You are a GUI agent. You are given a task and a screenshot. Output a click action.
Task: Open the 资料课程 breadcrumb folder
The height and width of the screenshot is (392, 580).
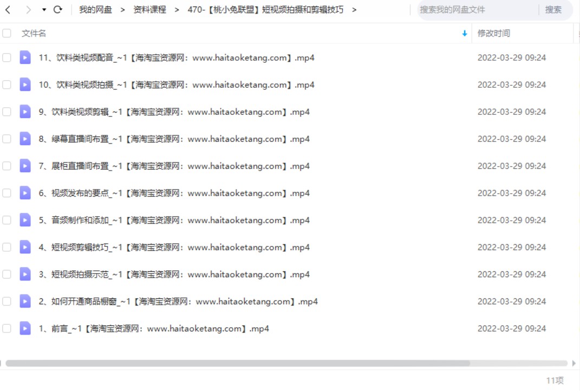click(x=150, y=10)
